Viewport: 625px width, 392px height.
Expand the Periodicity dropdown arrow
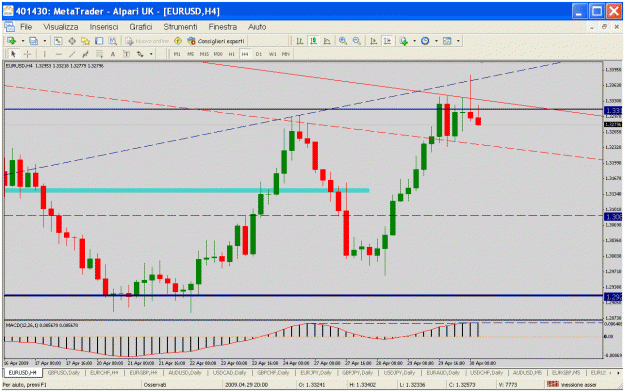436,41
